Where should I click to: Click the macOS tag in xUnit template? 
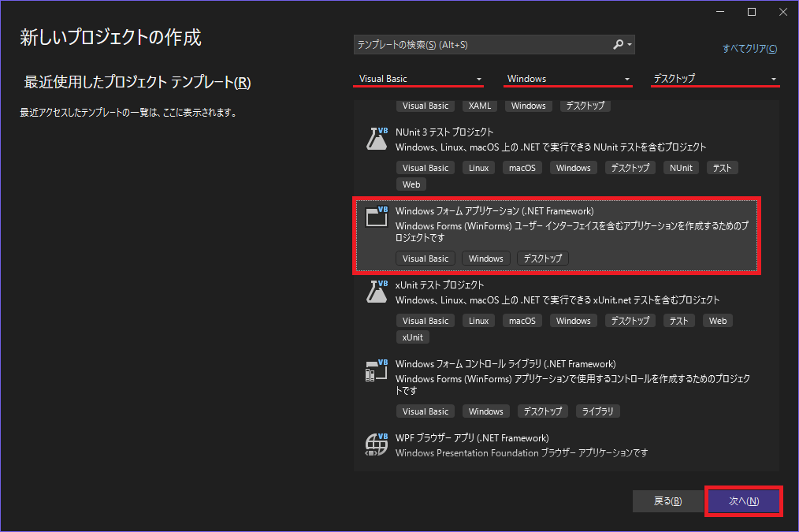(522, 321)
